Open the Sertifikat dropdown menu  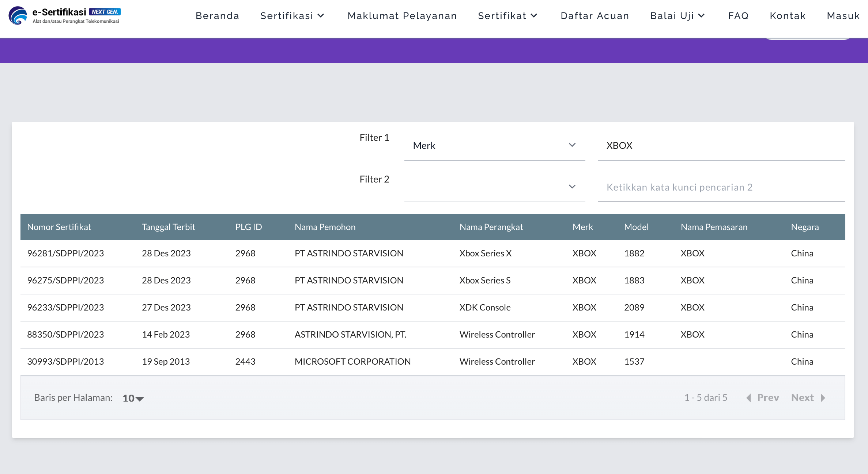click(507, 16)
